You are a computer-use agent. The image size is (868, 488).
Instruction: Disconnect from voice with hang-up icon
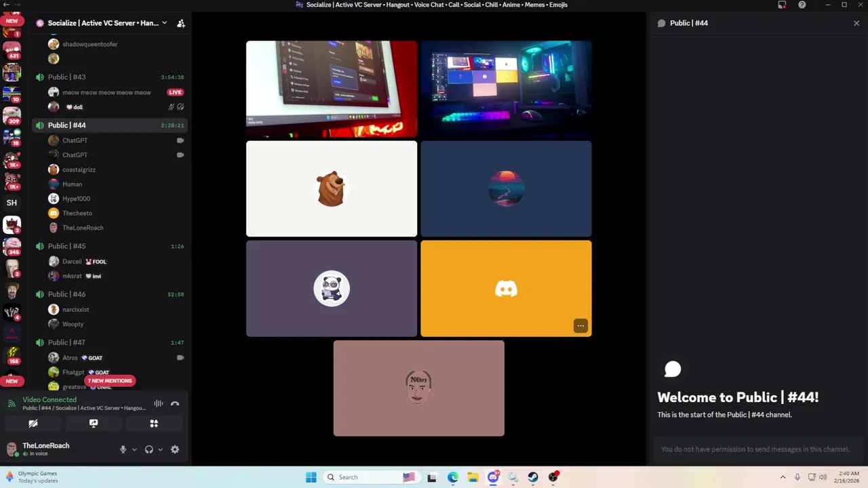coord(175,404)
